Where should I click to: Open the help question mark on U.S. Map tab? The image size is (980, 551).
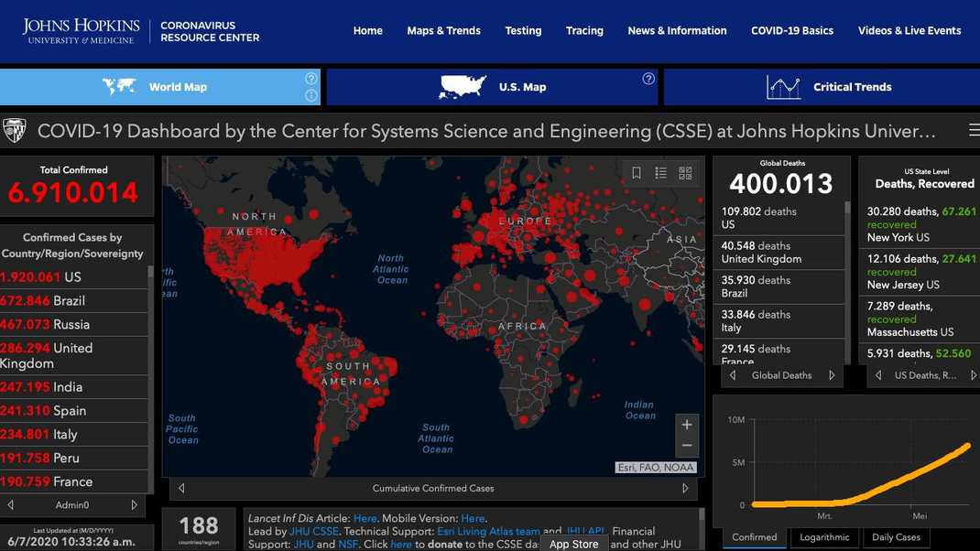click(648, 79)
